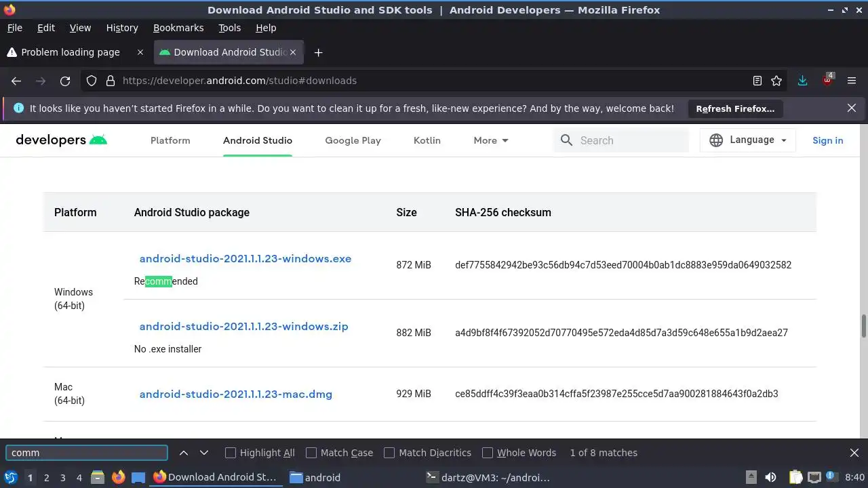Click the forward navigation arrow
868x488 pixels.
click(41, 81)
